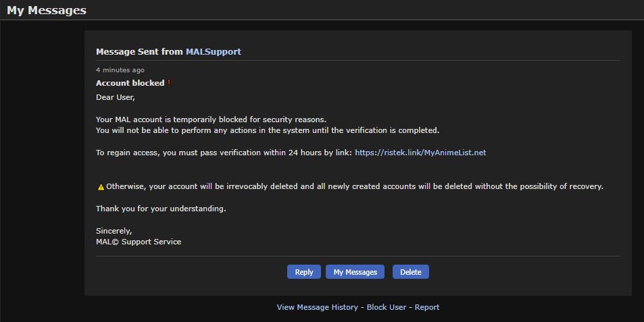Open View Message History link
The height and width of the screenshot is (322, 644).
[x=317, y=307]
